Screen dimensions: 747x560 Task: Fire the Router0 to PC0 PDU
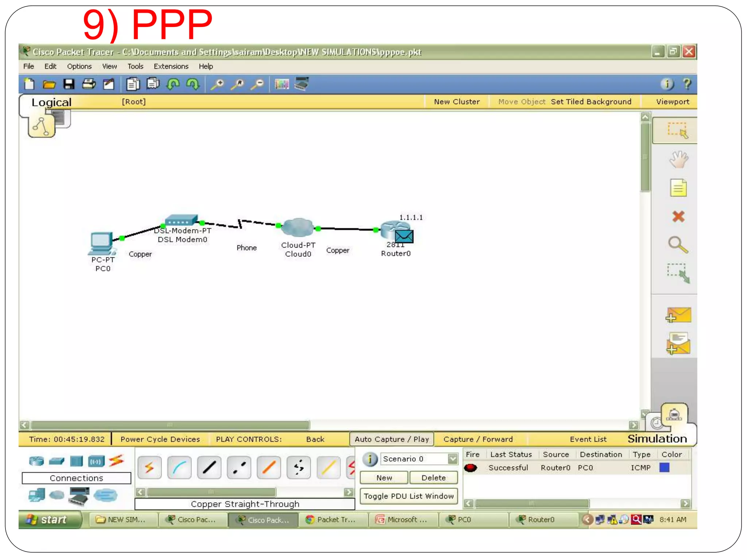pos(471,467)
